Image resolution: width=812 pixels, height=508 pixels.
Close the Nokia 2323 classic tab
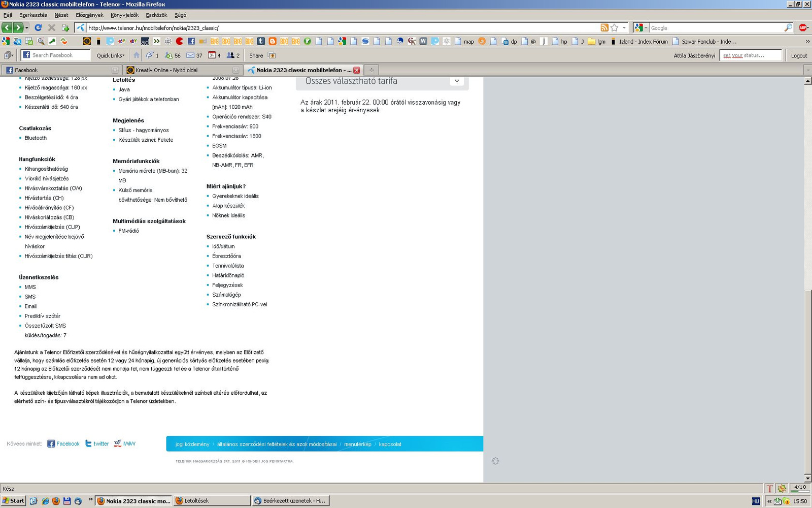(x=357, y=70)
